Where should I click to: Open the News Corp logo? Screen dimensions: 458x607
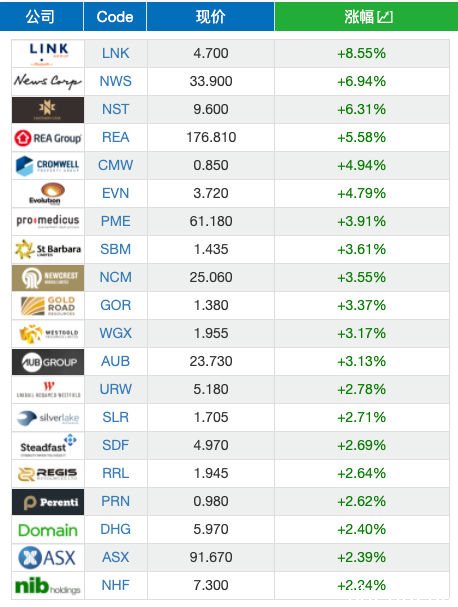[x=48, y=81]
